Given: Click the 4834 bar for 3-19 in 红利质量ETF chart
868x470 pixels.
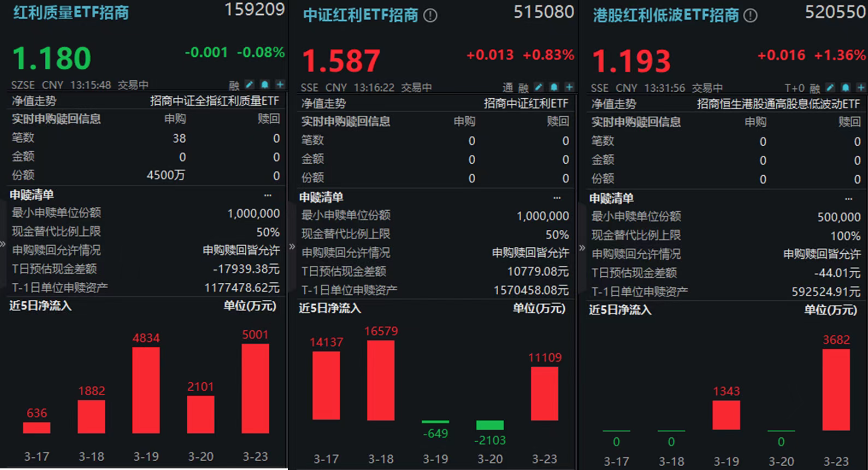Looking at the screenshot, I should pos(146,390).
